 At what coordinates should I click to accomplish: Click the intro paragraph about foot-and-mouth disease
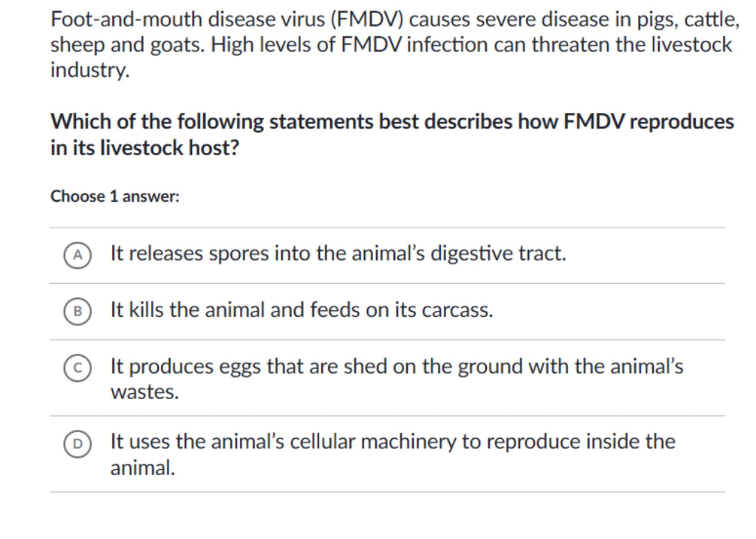click(394, 44)
